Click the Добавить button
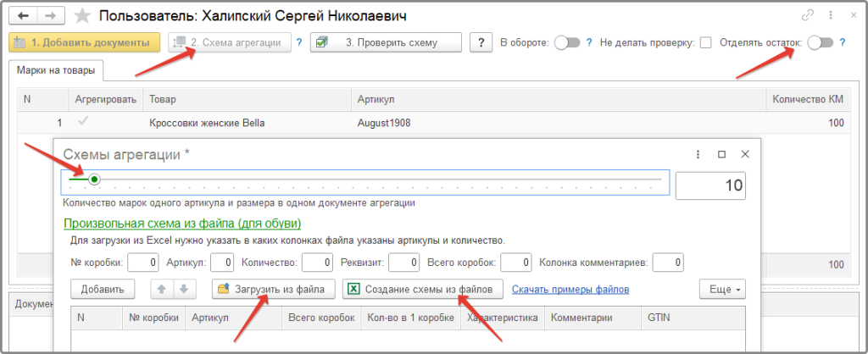 pos(103,289)
